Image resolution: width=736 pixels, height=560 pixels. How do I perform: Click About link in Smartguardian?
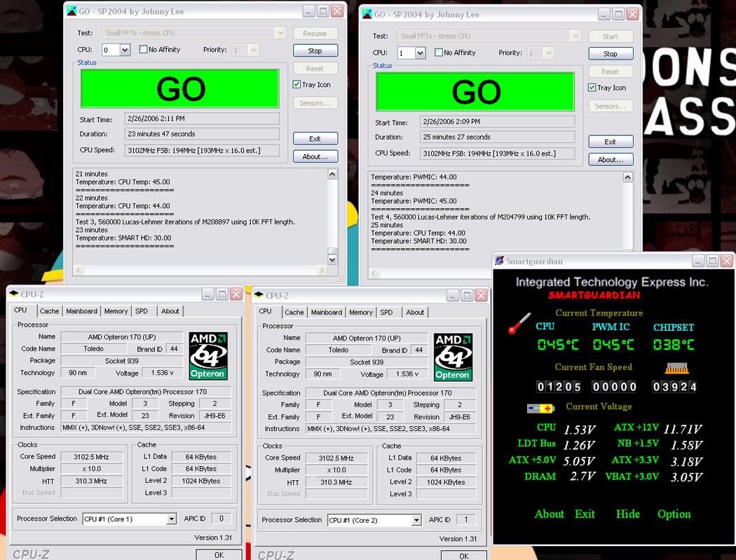coord(549,514)
